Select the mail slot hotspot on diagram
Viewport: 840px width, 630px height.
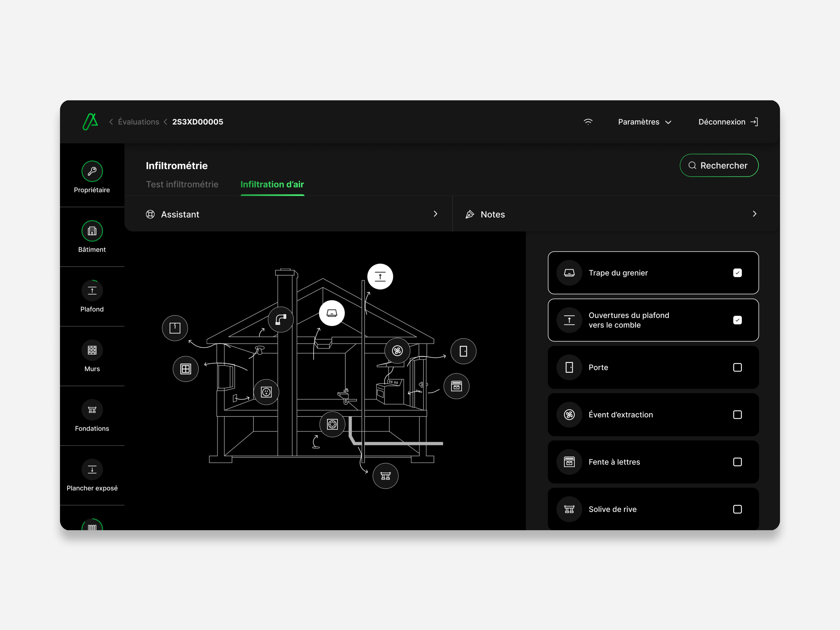[x=456, y=386]
